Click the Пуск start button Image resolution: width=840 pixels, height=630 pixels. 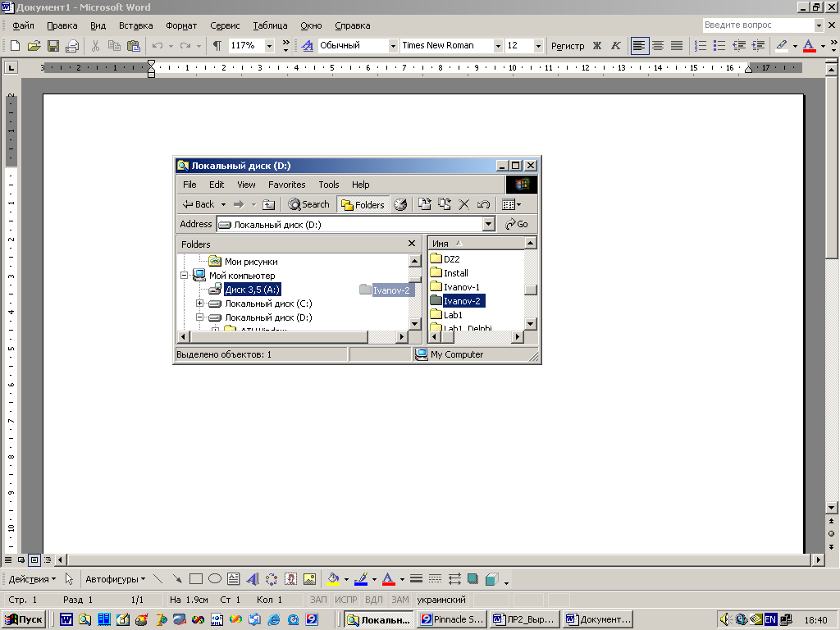24,619
